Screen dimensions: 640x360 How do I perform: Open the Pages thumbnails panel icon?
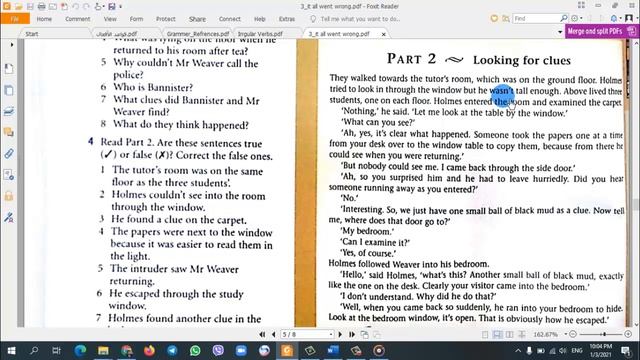pos(9,90)
